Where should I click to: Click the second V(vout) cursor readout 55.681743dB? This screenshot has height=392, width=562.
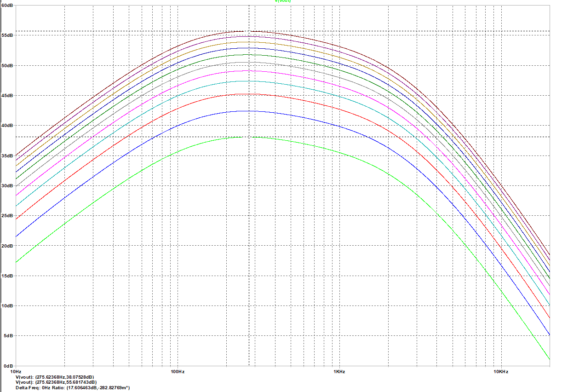coord(56,382)
